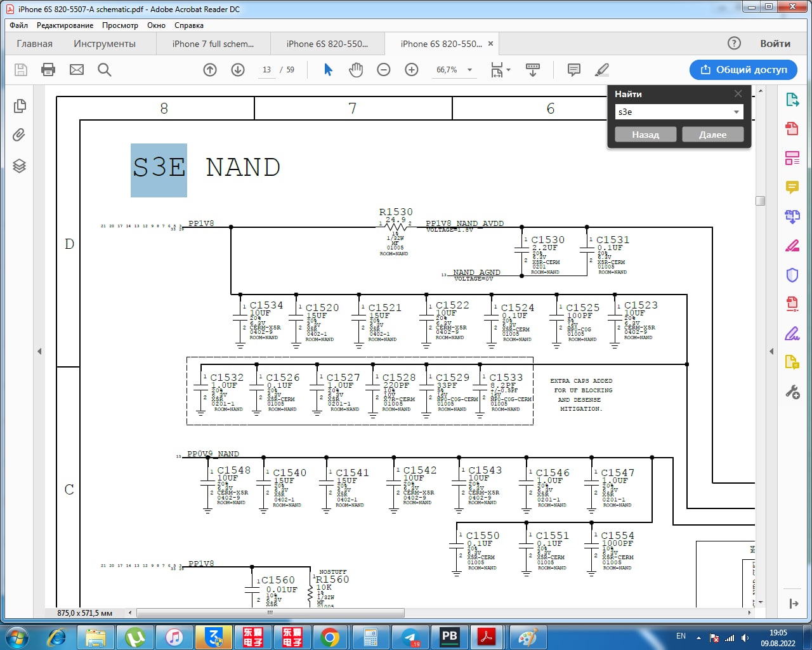Click the Save file icon
Screen dimensions: 812x650
point(21,70)
